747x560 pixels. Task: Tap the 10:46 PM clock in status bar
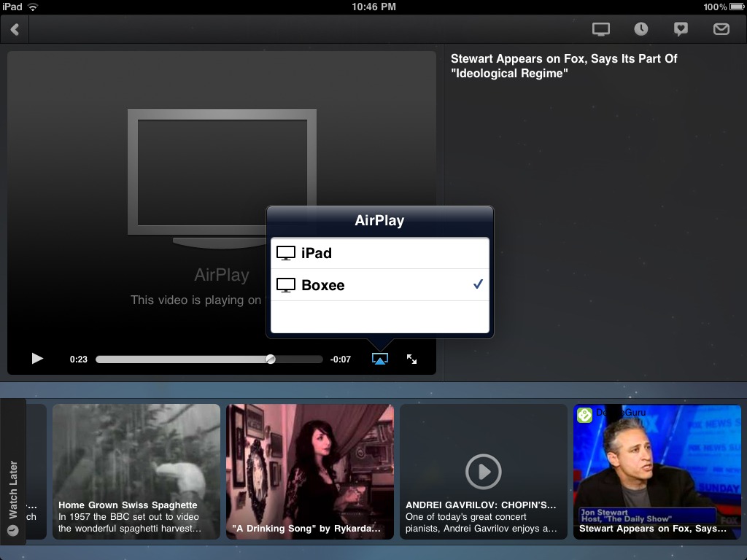(373, 7)
